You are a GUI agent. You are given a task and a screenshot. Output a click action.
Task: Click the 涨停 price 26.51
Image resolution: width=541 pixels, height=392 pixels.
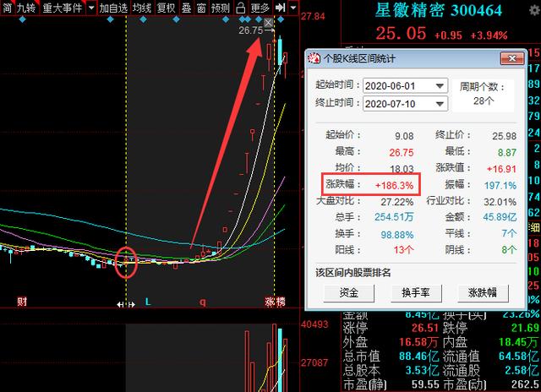point(424,328)
